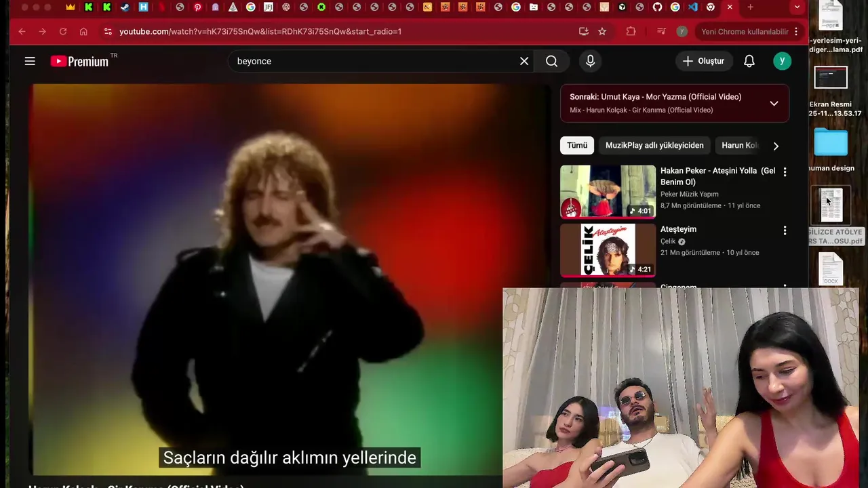868x488 pixels.
Task: Select the Tümü filter chip
Action: [x=577, y=145]
